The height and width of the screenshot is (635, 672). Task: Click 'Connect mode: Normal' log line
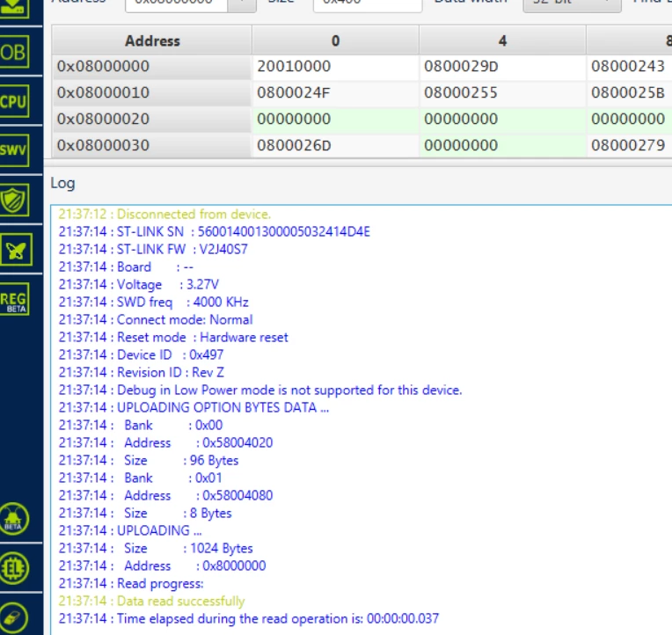(x=156, y=319)
